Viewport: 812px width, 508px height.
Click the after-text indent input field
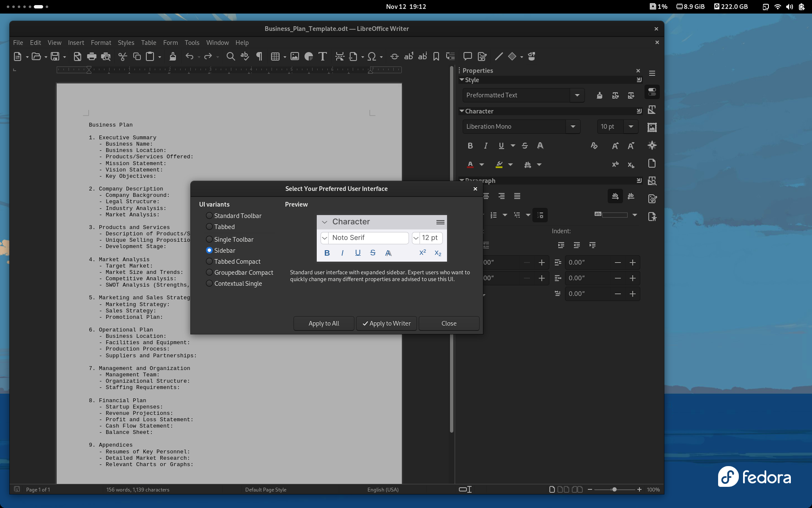[x=588, y=278]
